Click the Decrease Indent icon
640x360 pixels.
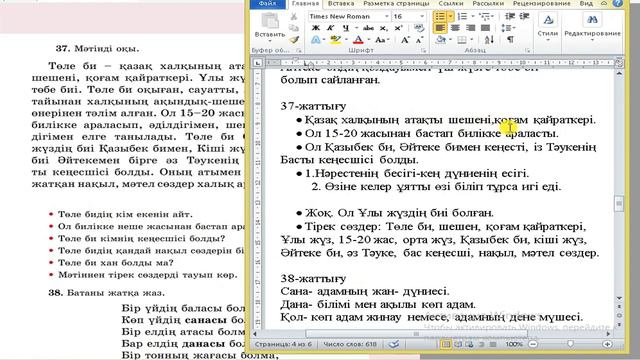point(510,16)
